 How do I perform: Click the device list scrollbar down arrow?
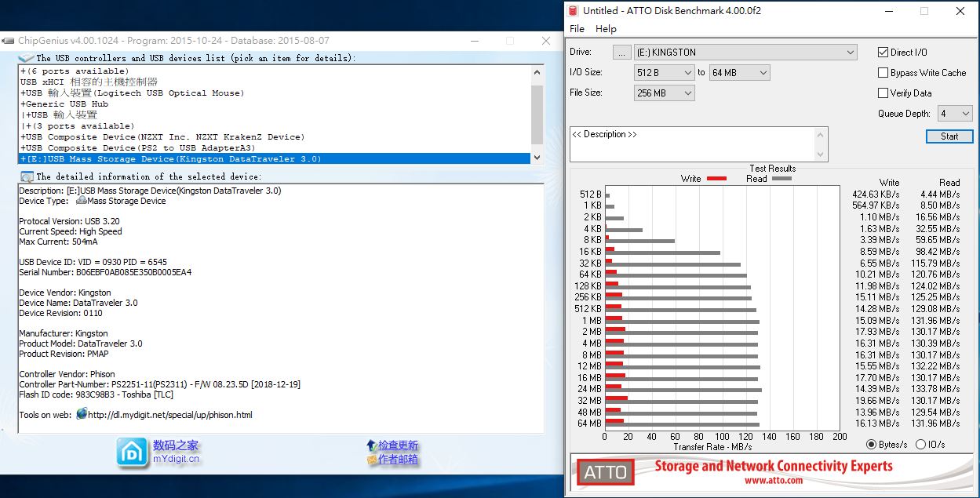tap(537, 158)
